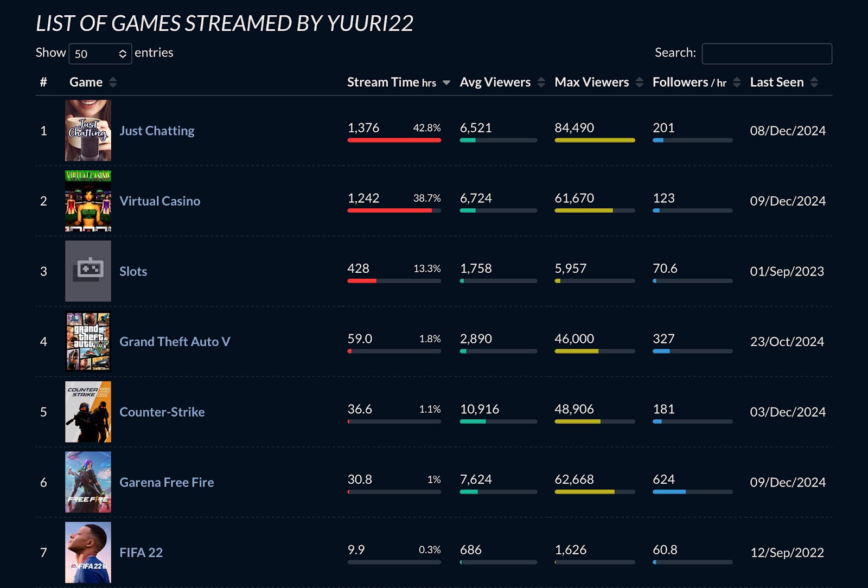The image size is (868, 588).
Task: Sort by Last Seen column arrows
Action: 814,82
